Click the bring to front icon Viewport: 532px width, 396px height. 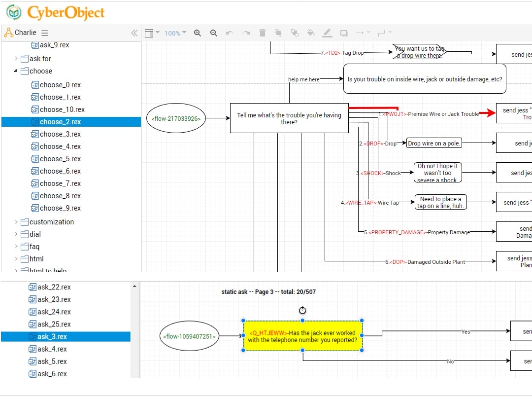[x=278, y=33]
